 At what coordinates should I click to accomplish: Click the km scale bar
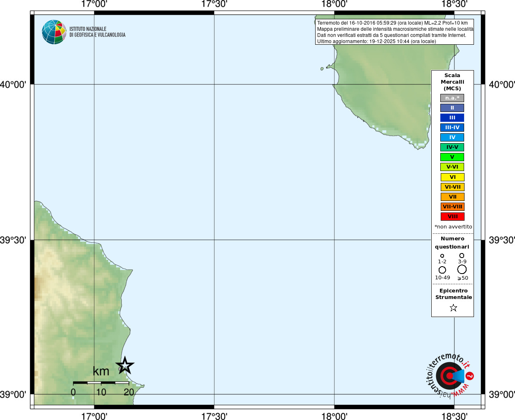click(x=101, y=383)
